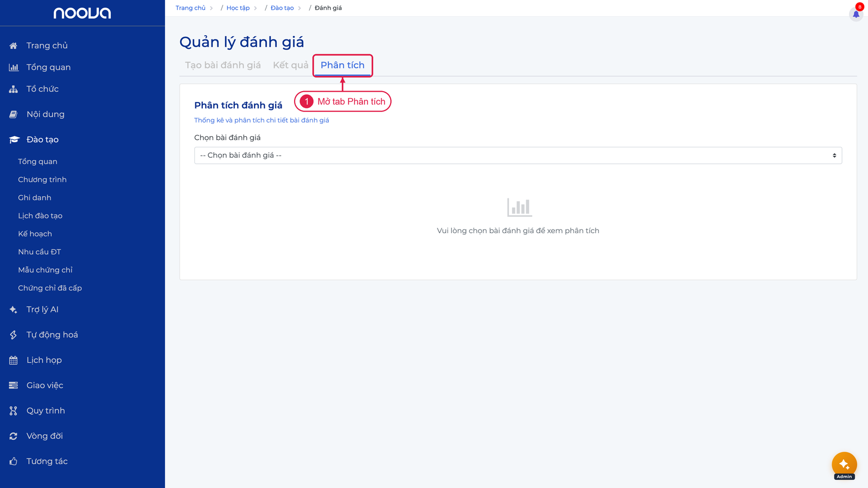Click the Thống kê và phân tích subtitle
868x488 pixels.
point(261,120)
